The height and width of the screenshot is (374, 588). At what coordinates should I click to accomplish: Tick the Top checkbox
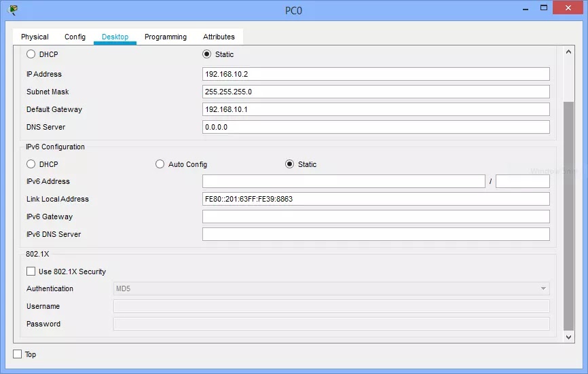pos(17,354)
